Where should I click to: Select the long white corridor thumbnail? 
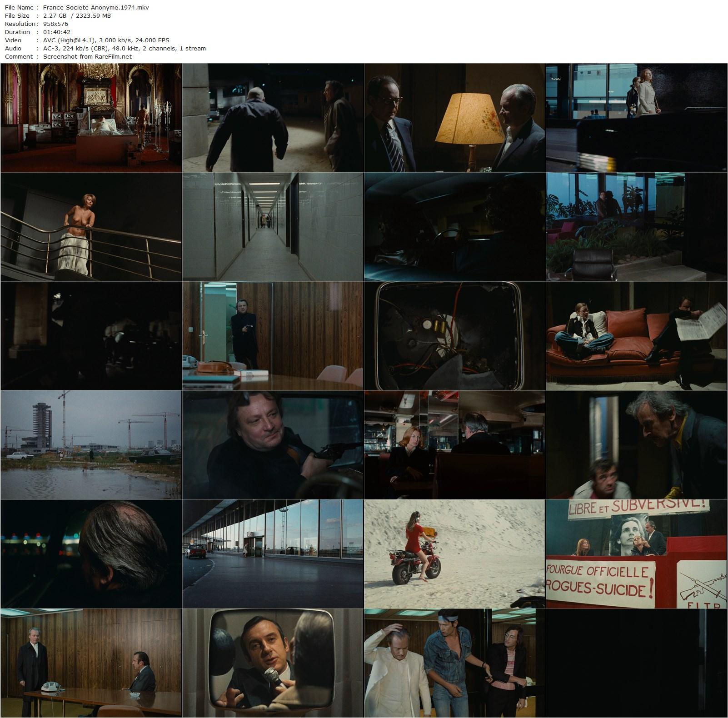273,227
